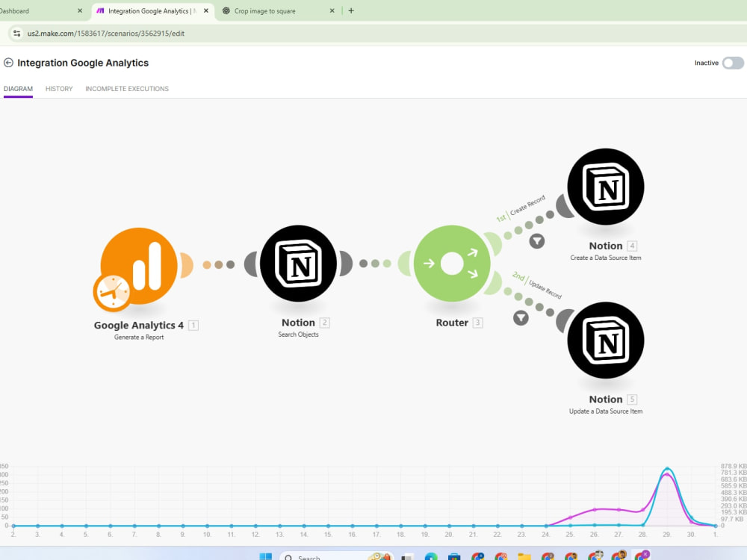Image resolution: width=747 pixels, height=560 pixels.
Task: Click the clock schedule icon on Google Analytics
Action: pos(113,293)
